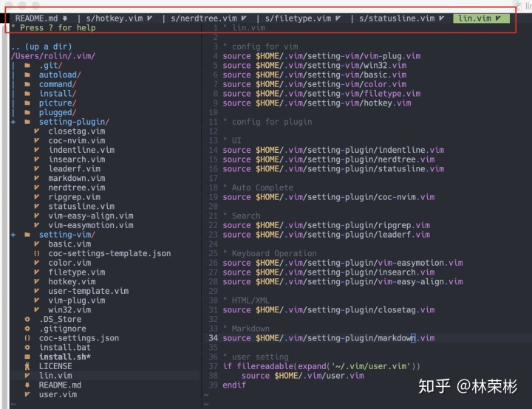The height and width of the screenshot is (409, 532).
Task: Expand the install/ directory
Action: [x=58, y=94]
